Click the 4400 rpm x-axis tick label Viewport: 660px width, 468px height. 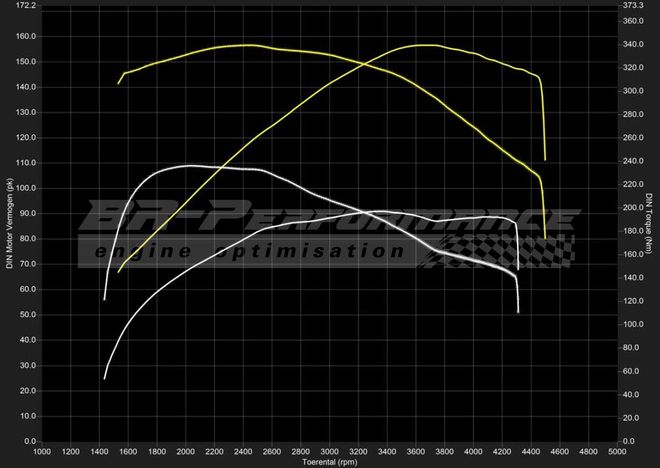(531, 452)
